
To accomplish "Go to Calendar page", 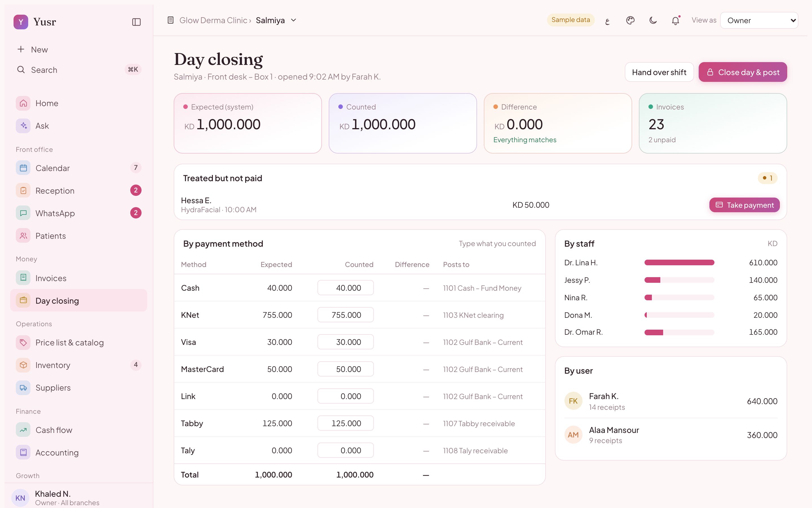I will (x=78, y=168).
